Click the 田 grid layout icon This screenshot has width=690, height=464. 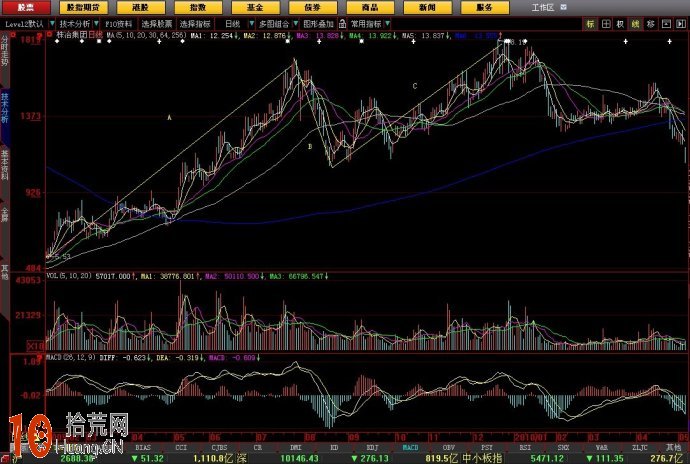606,24
